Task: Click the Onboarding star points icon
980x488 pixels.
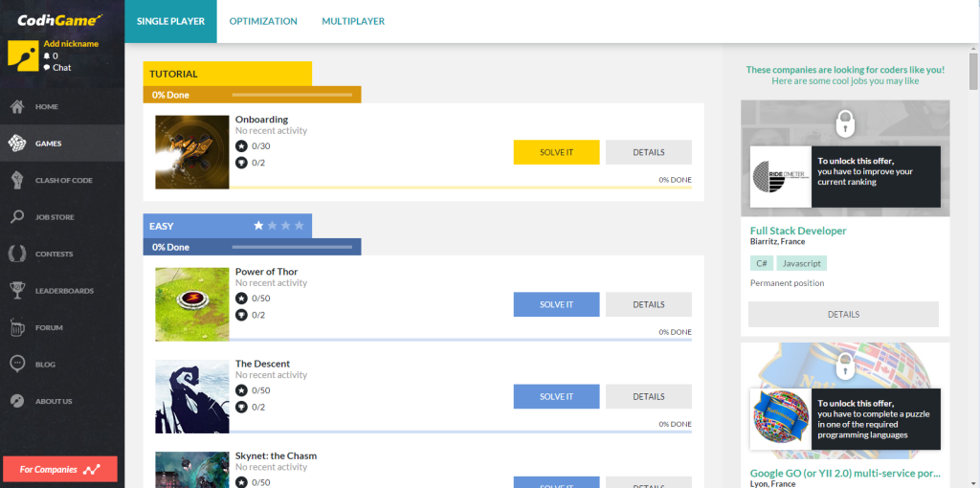Action: point(241,146)
